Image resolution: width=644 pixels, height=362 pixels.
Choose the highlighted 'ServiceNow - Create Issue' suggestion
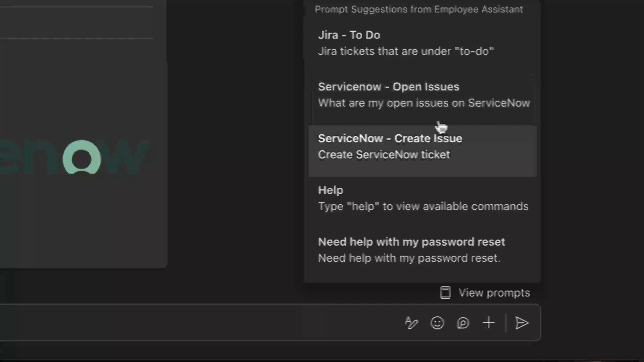tap(390, 138)
